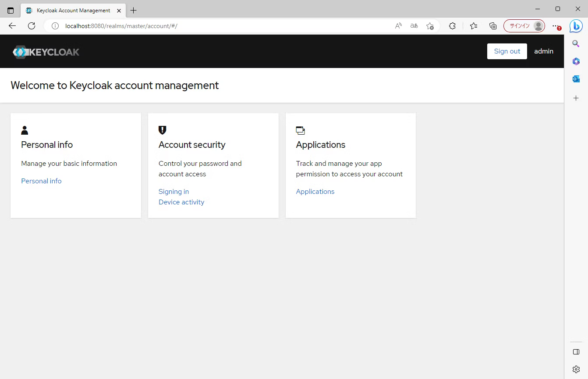Add this page to favorites
This screenshot has width=588, height=379.
(430, 26)
